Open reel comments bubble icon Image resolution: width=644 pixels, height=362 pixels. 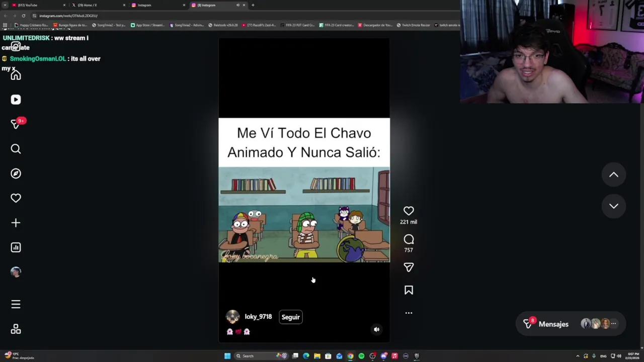tap(409, 239)
